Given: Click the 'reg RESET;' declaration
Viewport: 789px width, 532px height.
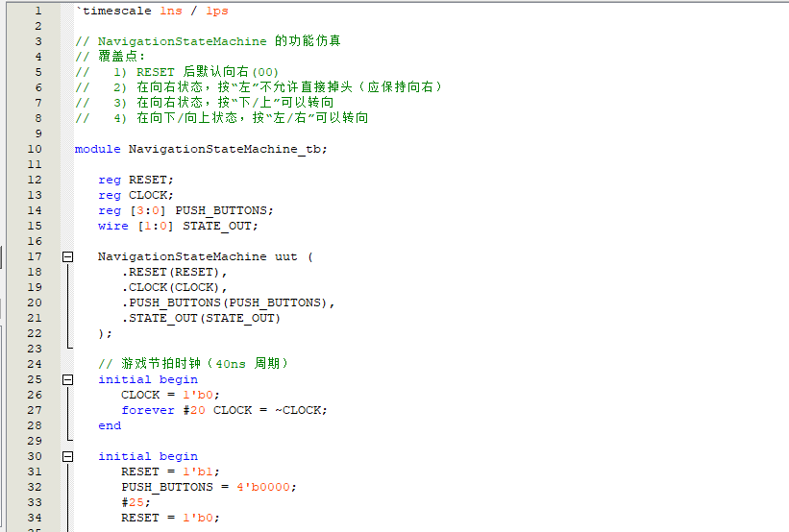Looking at the screenshot, I should click(136, 180).
